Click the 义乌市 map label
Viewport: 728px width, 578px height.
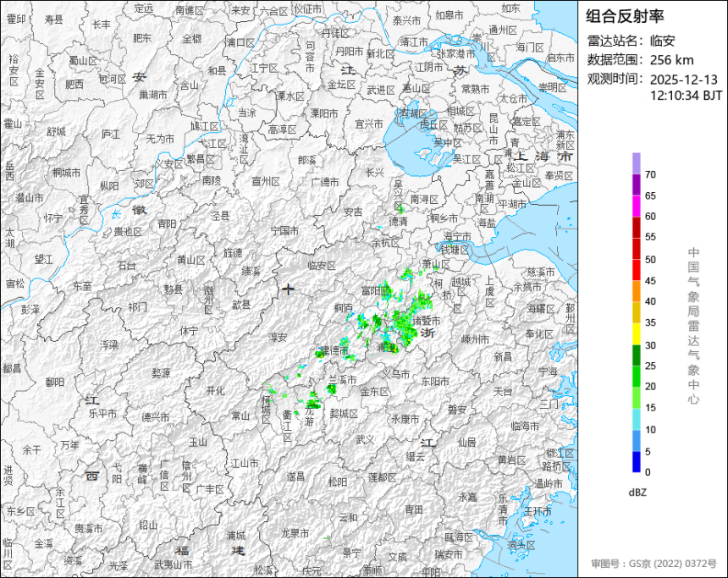[x=396, y=373]
